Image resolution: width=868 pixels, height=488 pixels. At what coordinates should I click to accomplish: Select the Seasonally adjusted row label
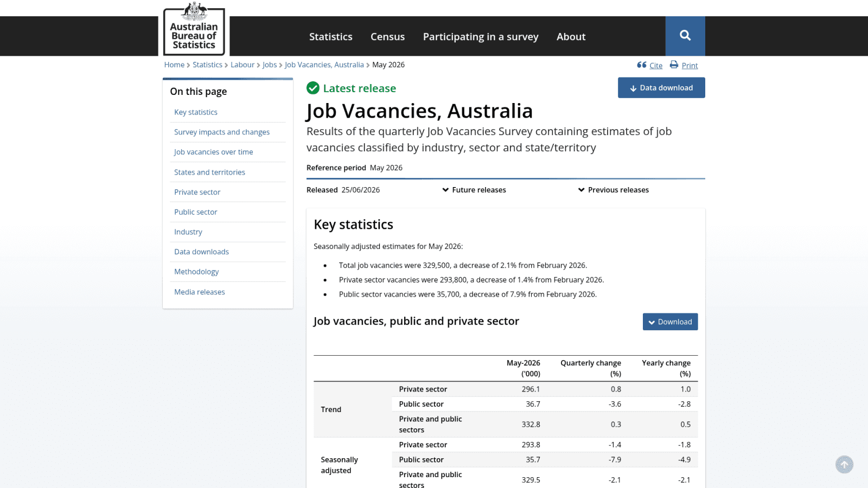point(339,465)
